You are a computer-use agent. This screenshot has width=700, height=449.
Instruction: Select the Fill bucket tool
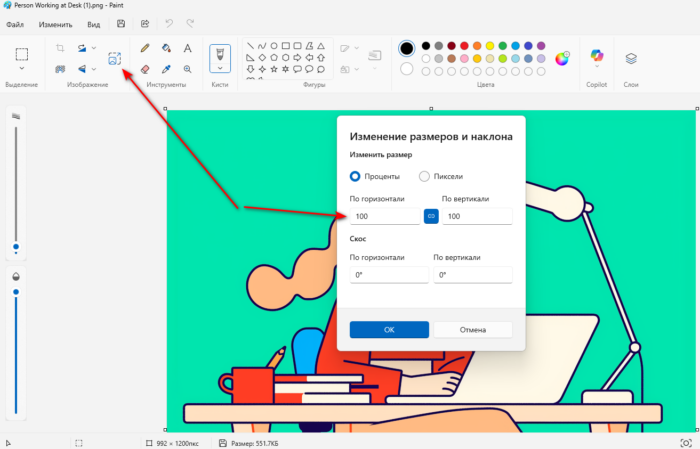(x=166, y=48)
